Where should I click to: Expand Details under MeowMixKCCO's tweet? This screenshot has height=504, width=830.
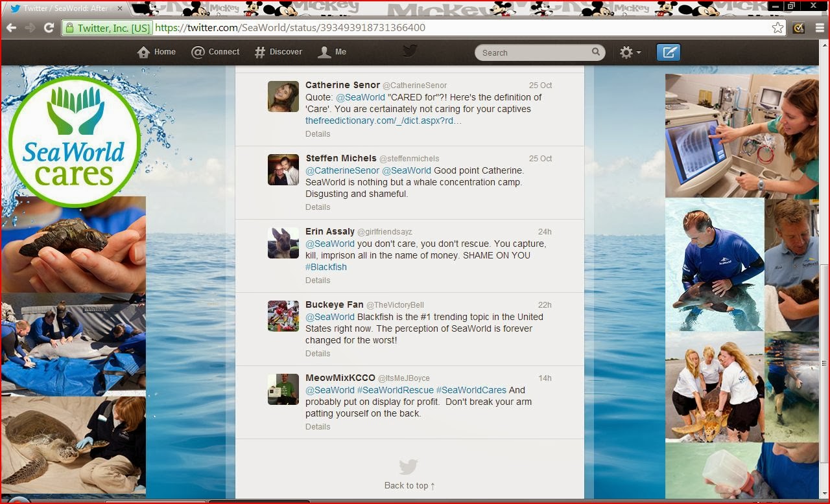318,427
